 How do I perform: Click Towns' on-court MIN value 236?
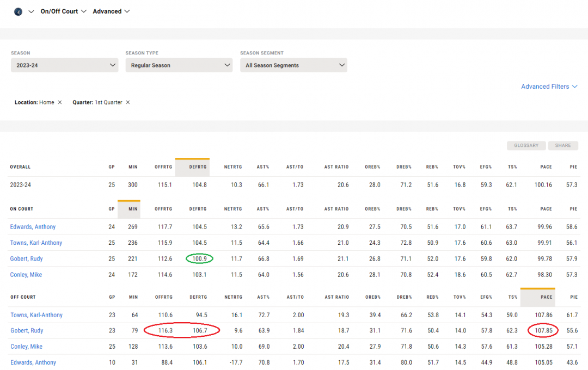click(133, 243)
